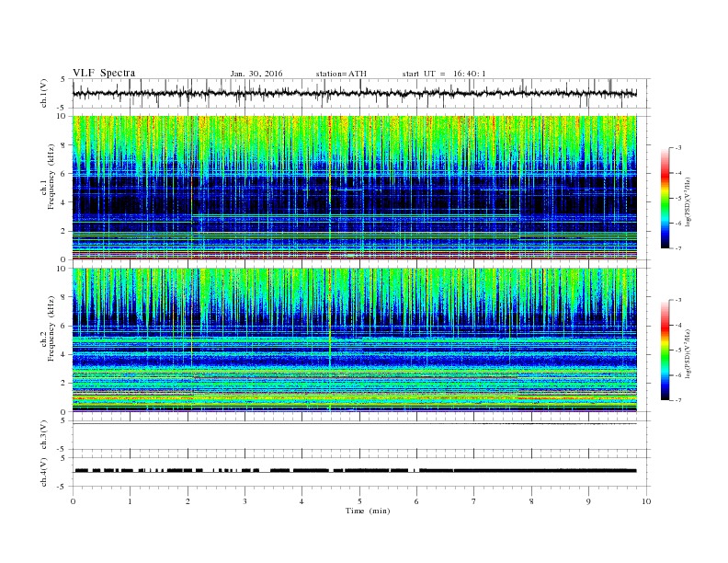Click the 'ch.1(V)' waveform axis label
The height and width of the screenshot is (563, 728).
click(44, 94)
